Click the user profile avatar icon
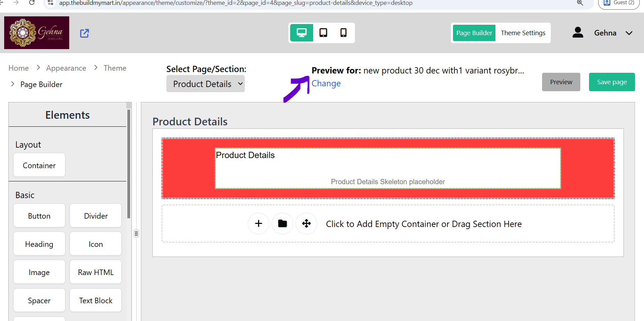This screenshot has width=644, height=321. 578,32
